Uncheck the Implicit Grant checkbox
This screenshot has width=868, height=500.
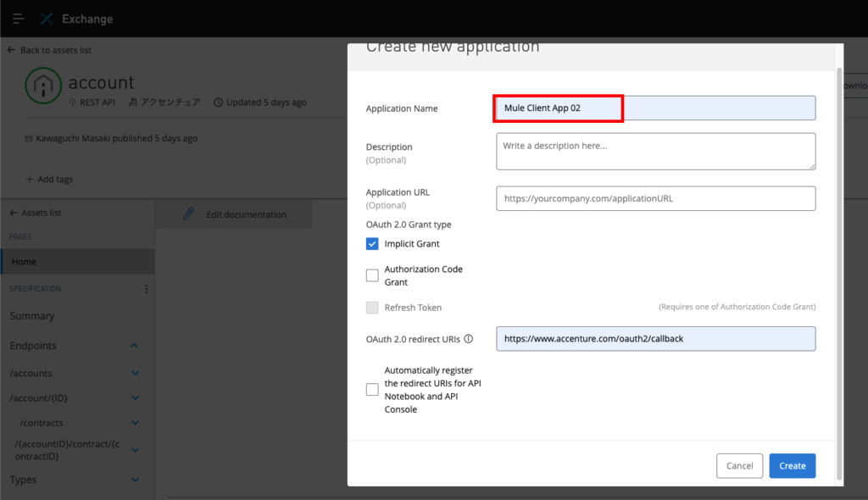372,244
